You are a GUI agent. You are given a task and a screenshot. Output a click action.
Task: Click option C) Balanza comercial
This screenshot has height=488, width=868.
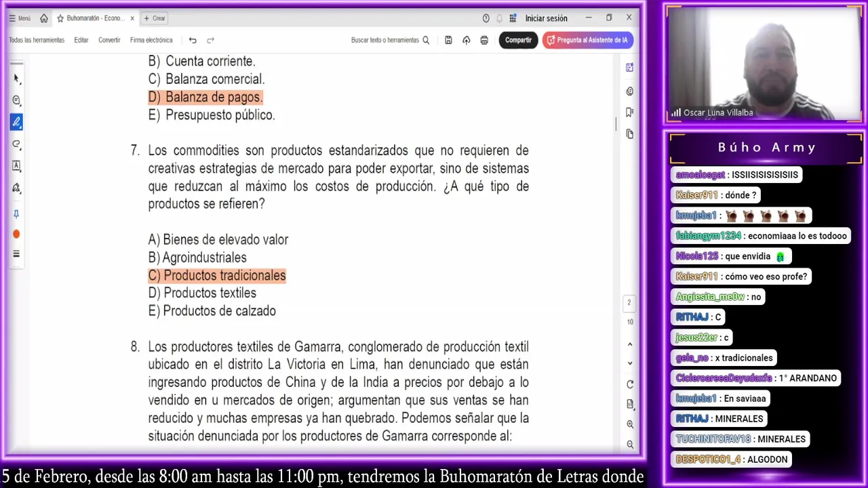click(206, 79)
